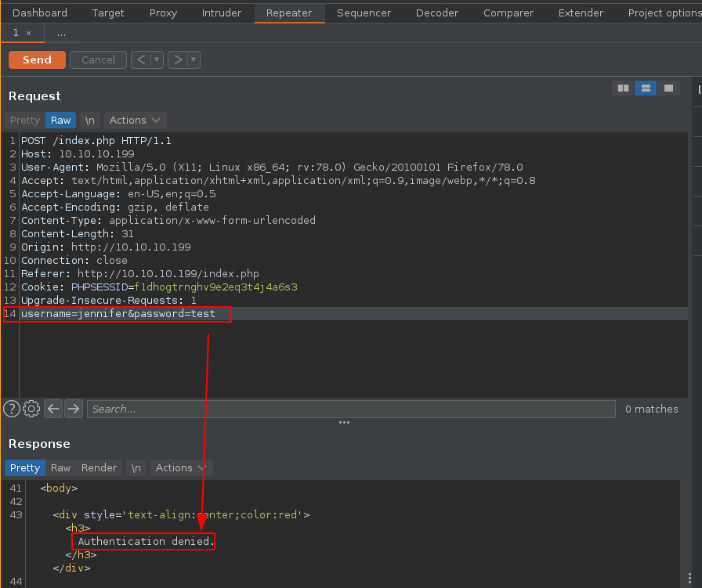Image resolution: width=702 pixels, height=588 pixels.
Task: Click the request Search input field
Action: tap(350, 409)
